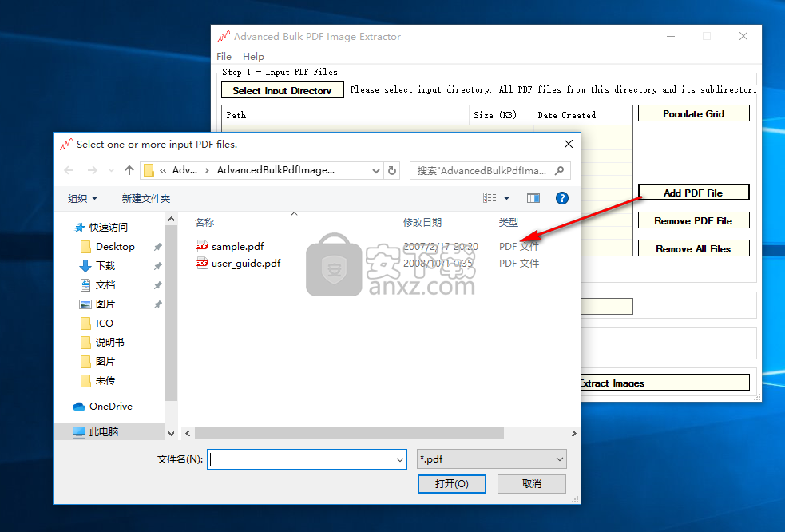
Task: Click the Open (打开) button
Action: 451,484
